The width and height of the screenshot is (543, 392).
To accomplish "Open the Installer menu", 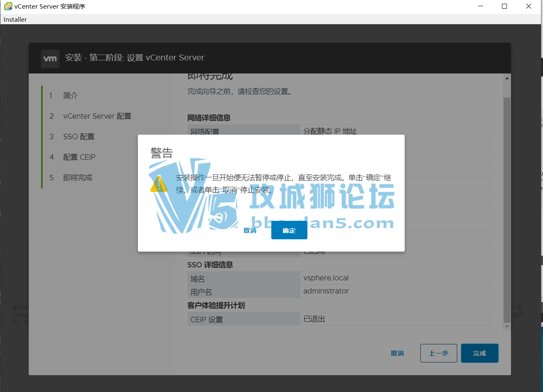I will (15, 19).
